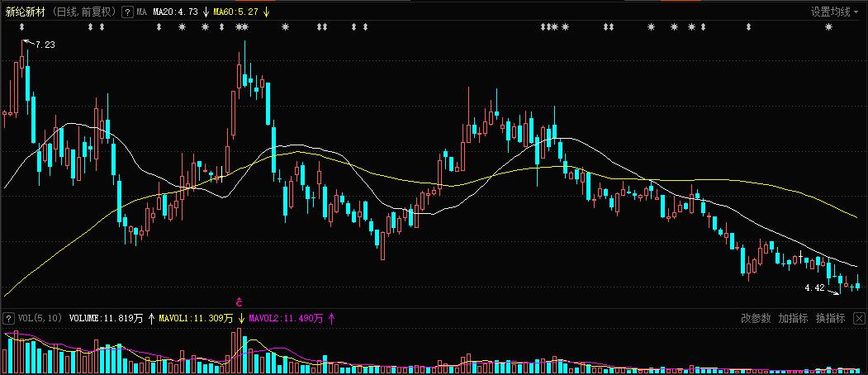Click the pink ĉ marker below the chart
This screenshot has height=375, width=868.
coord(239,302)
